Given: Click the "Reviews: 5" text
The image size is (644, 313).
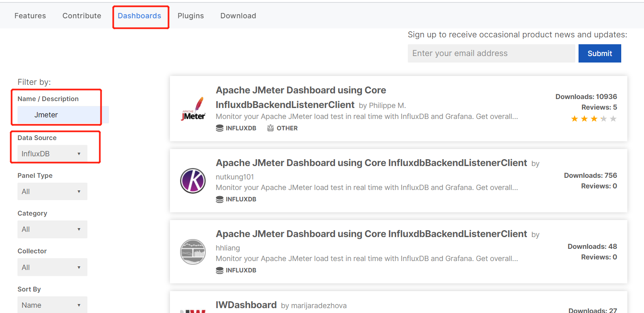Looking at the screenshot, I should pos(599,107).
